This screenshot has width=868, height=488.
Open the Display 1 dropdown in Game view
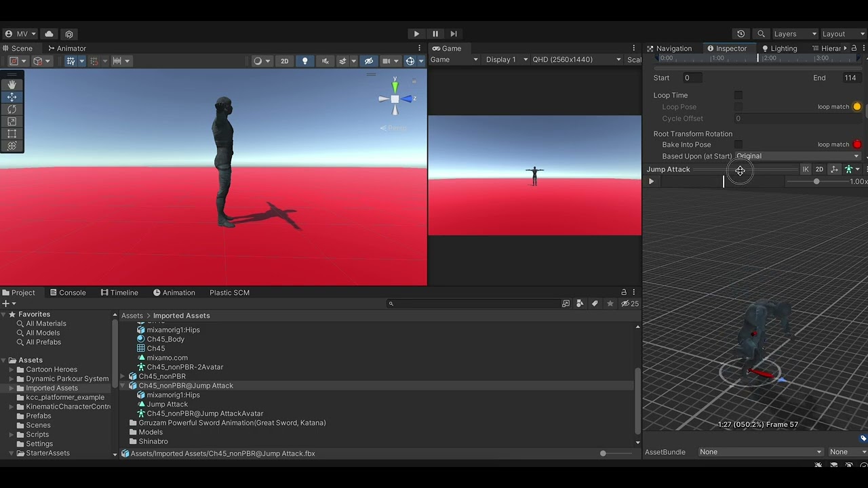506,60
